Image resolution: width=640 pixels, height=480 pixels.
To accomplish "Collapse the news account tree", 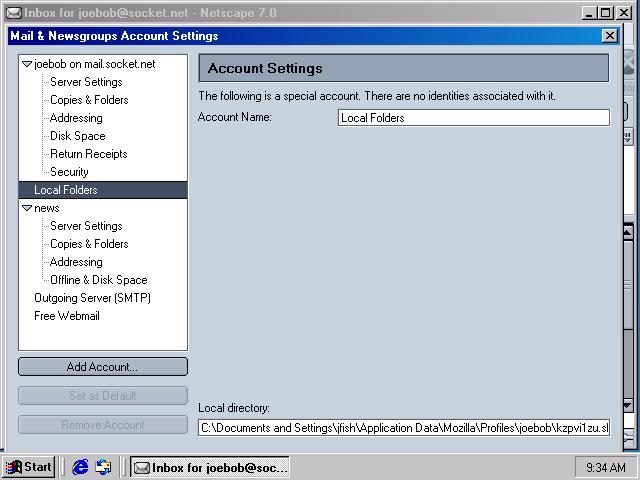I will (27, 208).
